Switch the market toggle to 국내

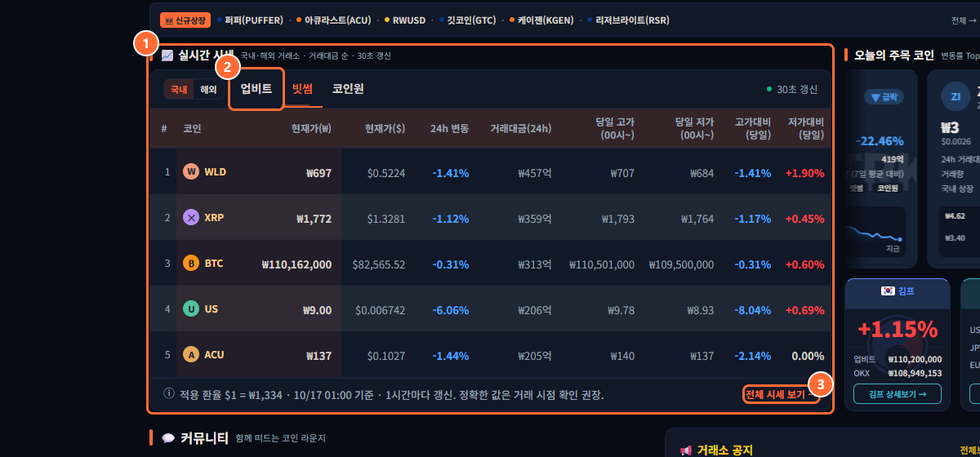178,89
